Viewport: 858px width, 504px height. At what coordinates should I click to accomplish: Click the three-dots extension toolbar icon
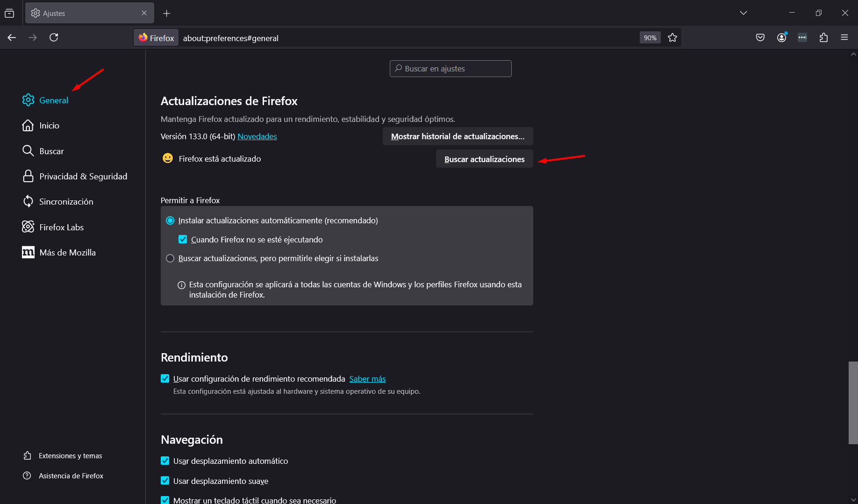pos(802,37)
